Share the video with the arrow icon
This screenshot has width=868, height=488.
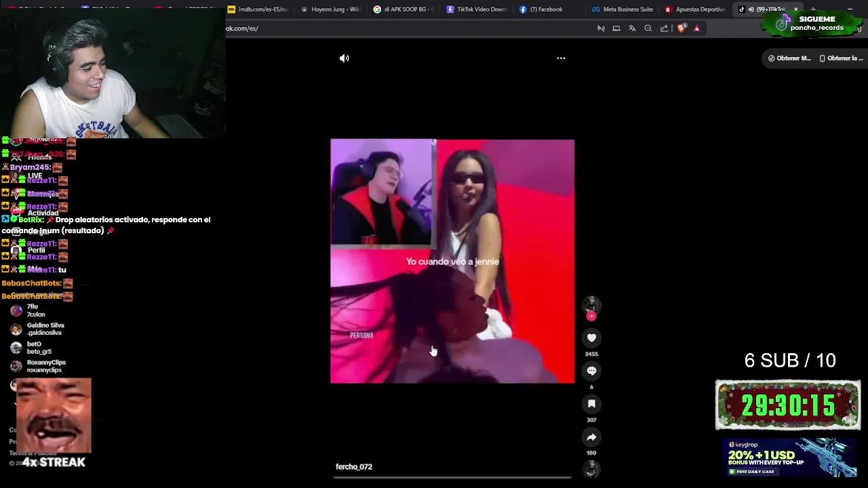click(591, 437)
